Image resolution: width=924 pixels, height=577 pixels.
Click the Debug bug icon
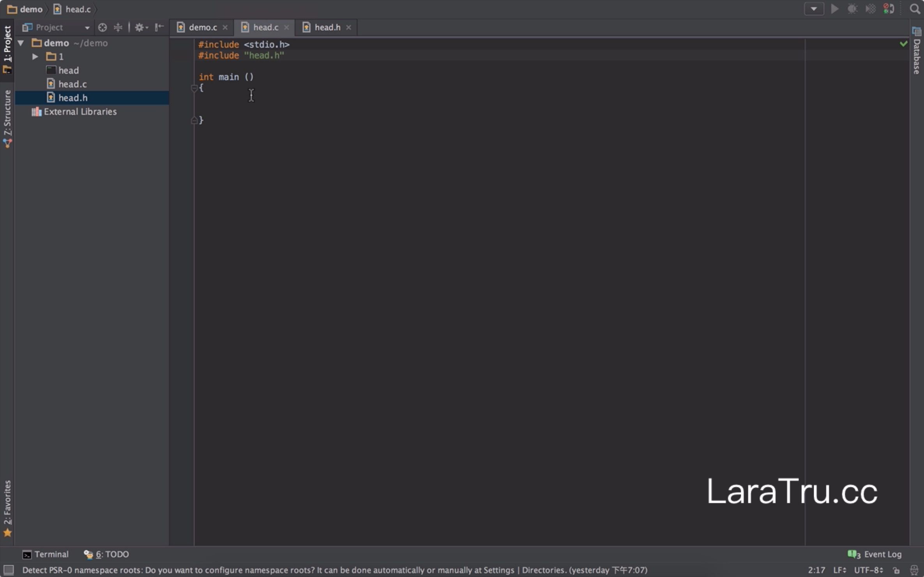(x=852, y=9)
